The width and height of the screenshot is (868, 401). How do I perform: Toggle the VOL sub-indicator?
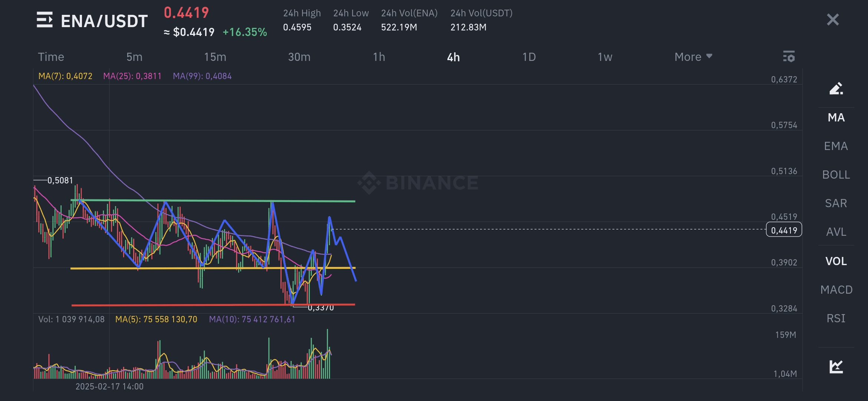836,261
